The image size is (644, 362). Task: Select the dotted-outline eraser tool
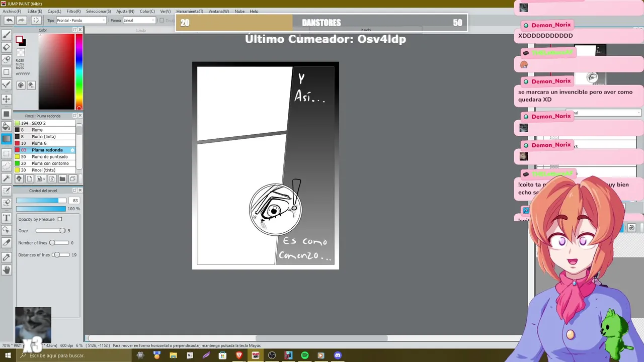[7, 59]
